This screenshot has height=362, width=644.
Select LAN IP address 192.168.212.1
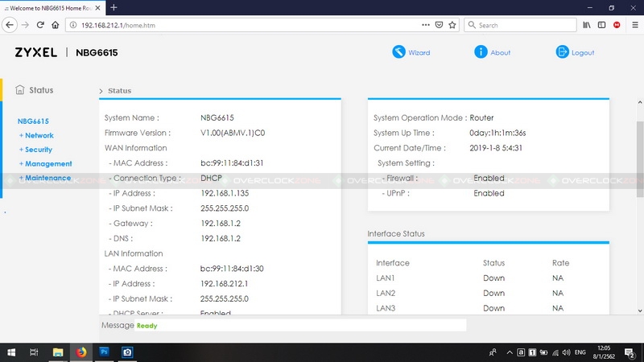pos(225,284)
